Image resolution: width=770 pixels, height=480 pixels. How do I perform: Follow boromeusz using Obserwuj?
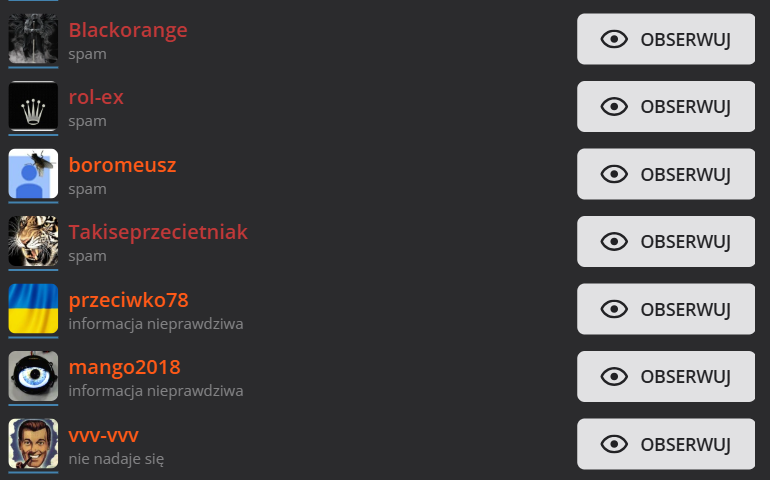click(666, 174)
